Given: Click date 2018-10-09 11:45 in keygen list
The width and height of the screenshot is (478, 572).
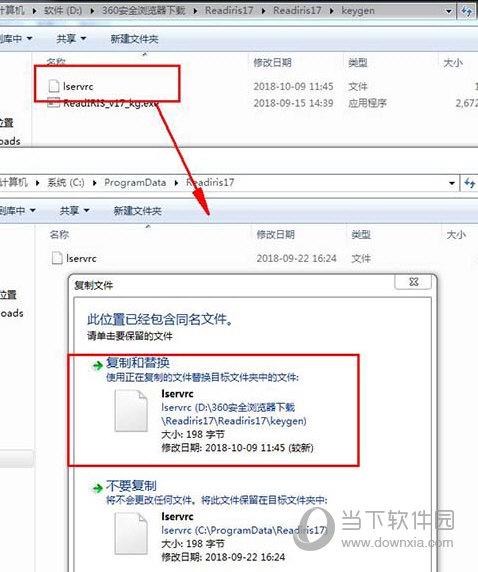Looking at the screenshot, I should 293,86.
